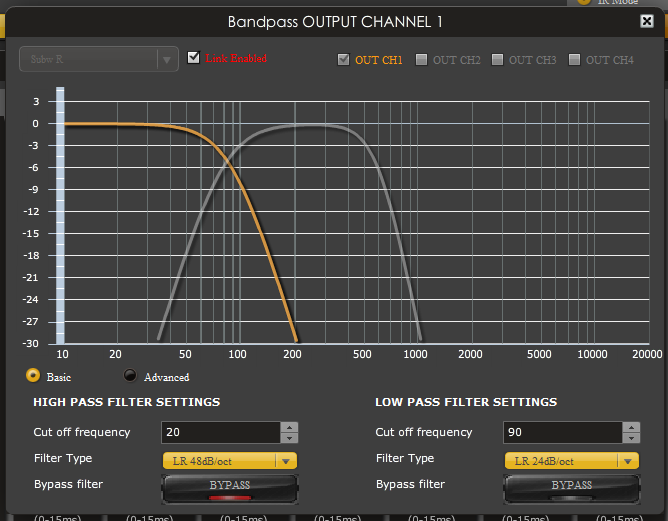Enable the OUT CH2 checkbox
The image size is (668, 521).
click(x=421, y=60)
